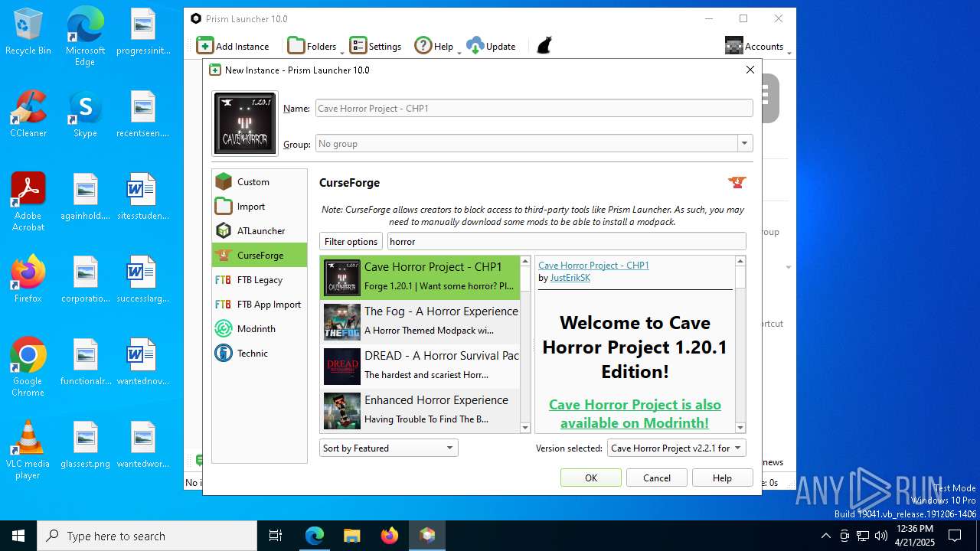Click the Add Instance toolbar icon

233,46
